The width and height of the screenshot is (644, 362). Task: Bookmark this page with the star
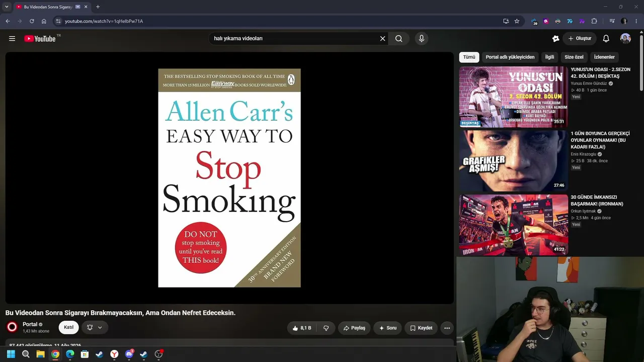517,21
